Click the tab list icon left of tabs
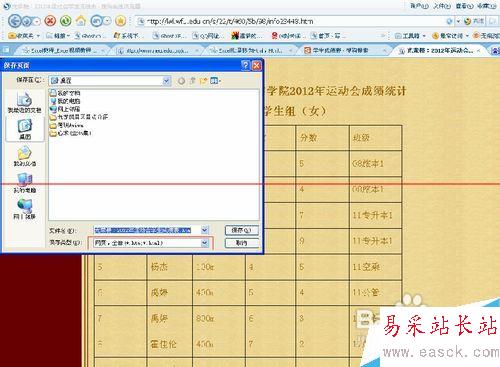This screenshot has height=367, width=500. coord(6,50)
